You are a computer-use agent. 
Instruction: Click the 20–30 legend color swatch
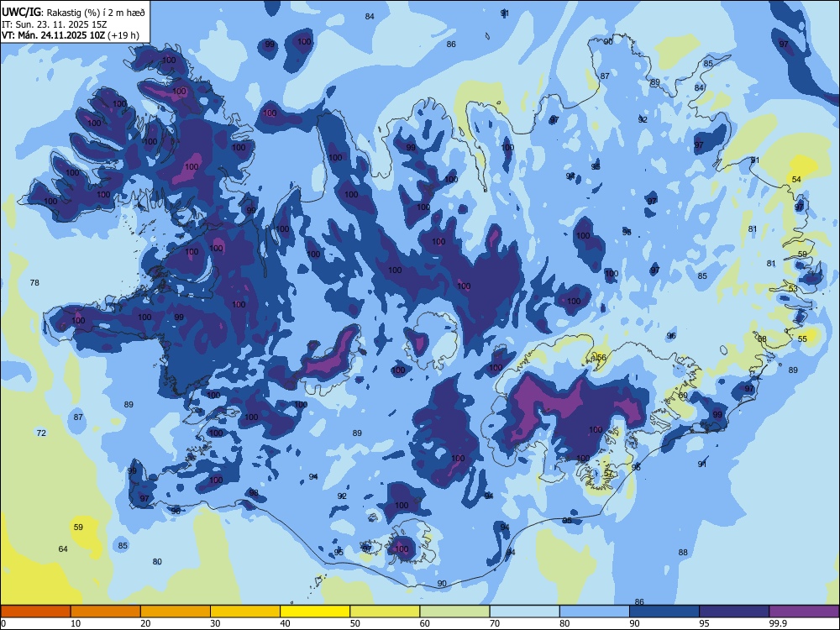pyautogui.click(x=176, y=612)
